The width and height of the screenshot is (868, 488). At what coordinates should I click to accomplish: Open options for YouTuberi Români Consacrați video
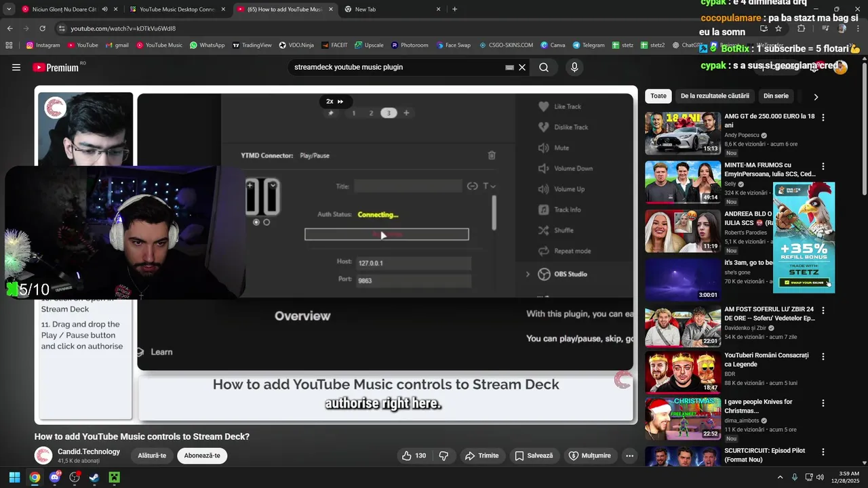tap(823, 357)
